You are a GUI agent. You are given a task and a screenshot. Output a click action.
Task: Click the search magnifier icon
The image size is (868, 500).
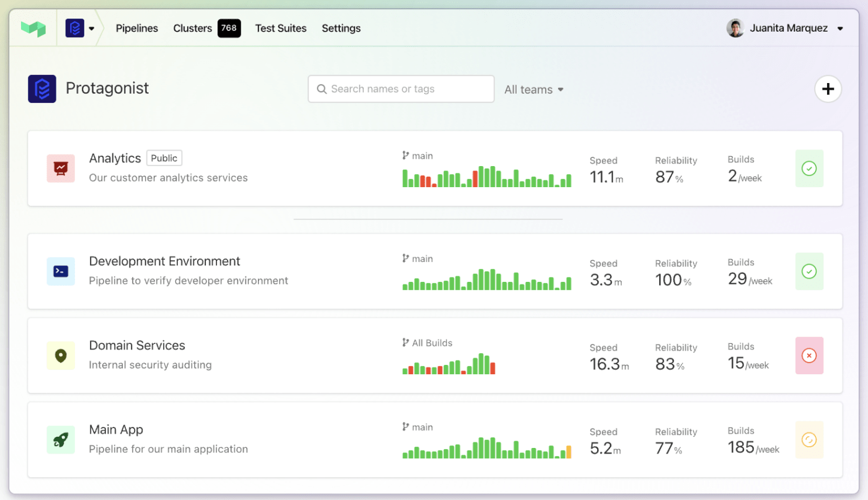coord(322,89)
